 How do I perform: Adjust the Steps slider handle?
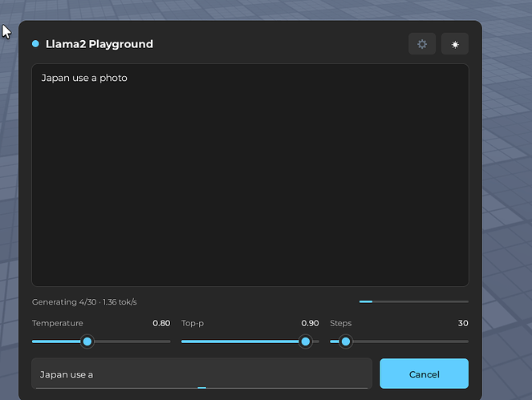point(346,341)
